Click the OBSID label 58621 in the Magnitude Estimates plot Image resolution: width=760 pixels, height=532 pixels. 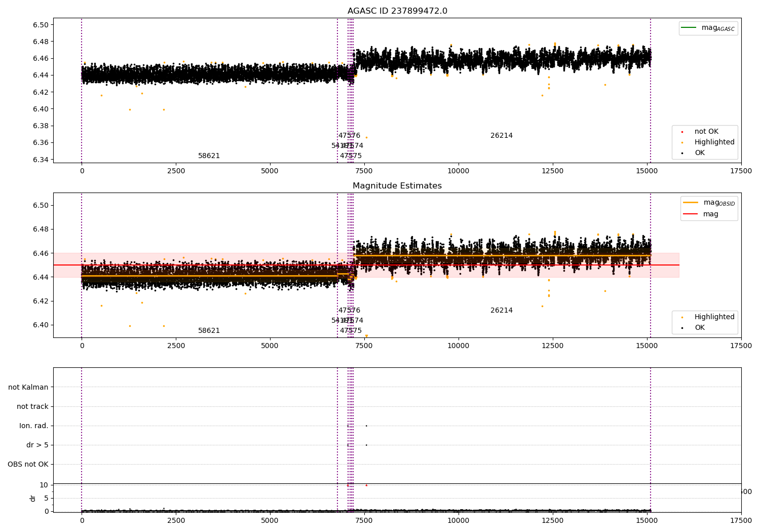pyautogui.click(x=209, y=331)
